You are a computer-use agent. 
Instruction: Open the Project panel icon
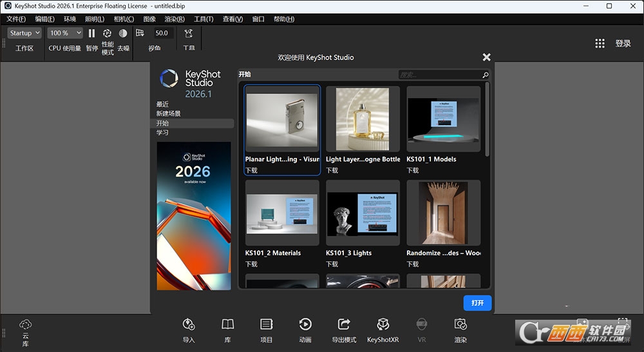click(267, 324)
